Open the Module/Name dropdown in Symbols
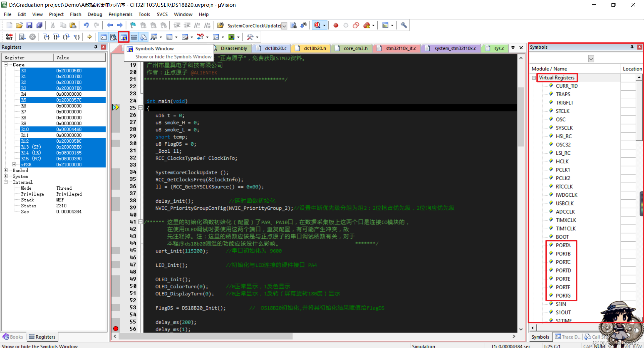644x348 pixels. pyautogui.click(x=591, y=58)
